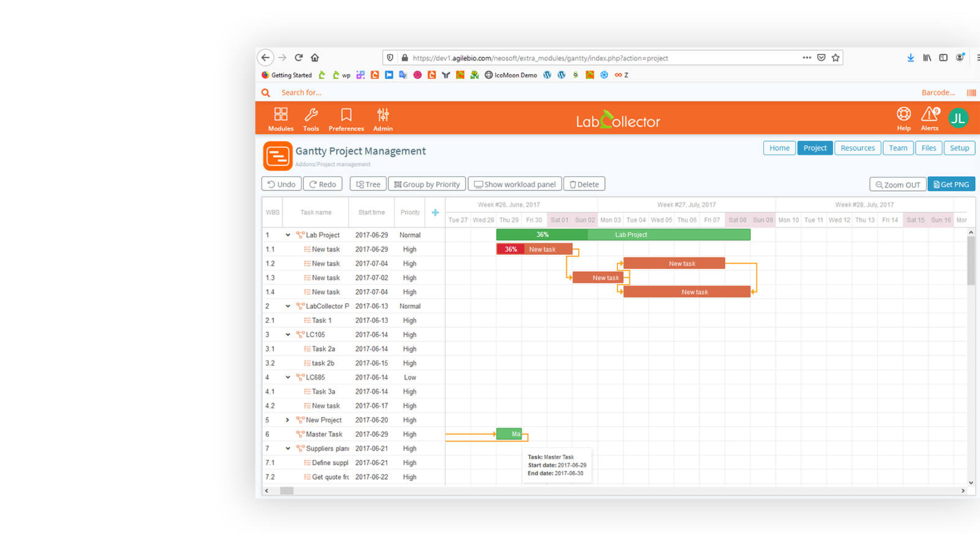Open Getting Started bookmark
Screen dimensions: 980x534
tap(287, 75)
